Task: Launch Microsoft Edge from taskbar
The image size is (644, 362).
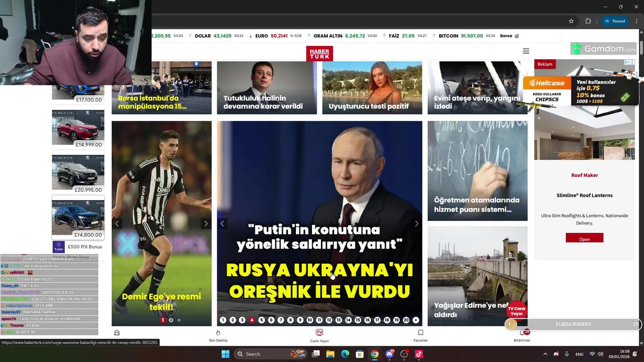Action: [345, 354]
